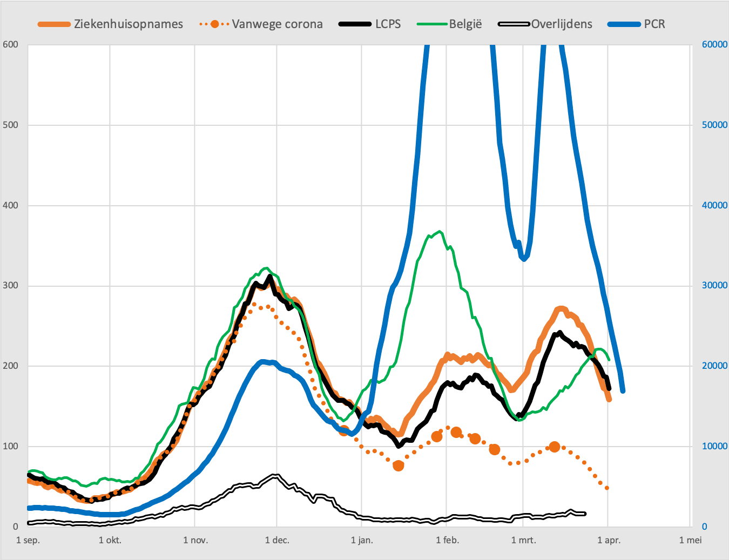Click the green België legend line marker

[433, 24]
